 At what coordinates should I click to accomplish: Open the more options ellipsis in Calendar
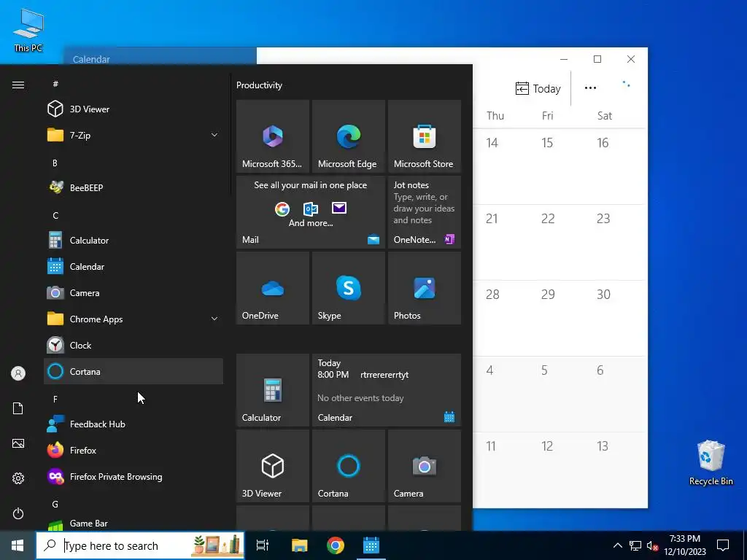(x=590, y=88)
